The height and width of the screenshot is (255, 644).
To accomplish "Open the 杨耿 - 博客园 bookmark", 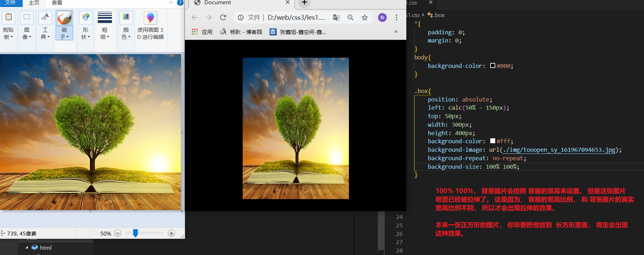I will (x=241, y=32).
